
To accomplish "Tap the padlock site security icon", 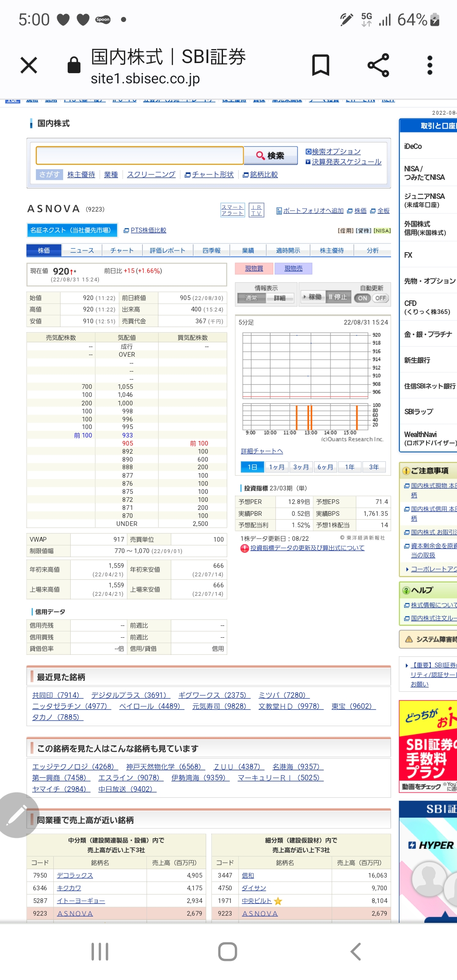I will (x=74, y=65).
